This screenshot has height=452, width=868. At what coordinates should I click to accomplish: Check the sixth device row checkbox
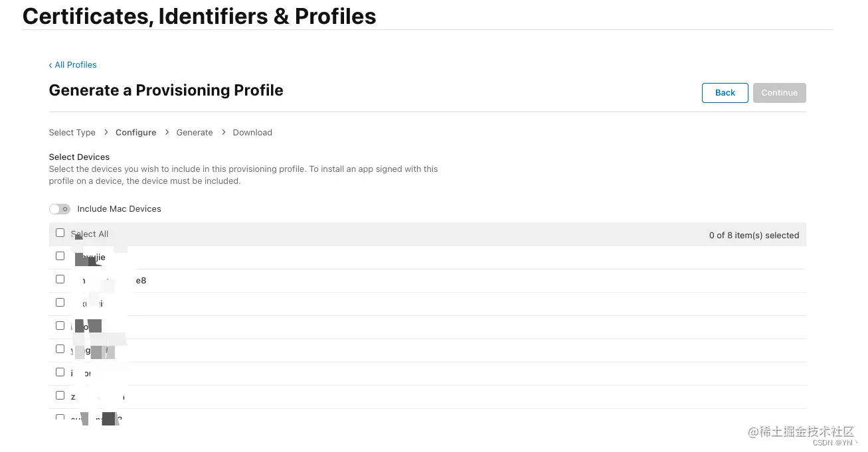pos(60,372)
